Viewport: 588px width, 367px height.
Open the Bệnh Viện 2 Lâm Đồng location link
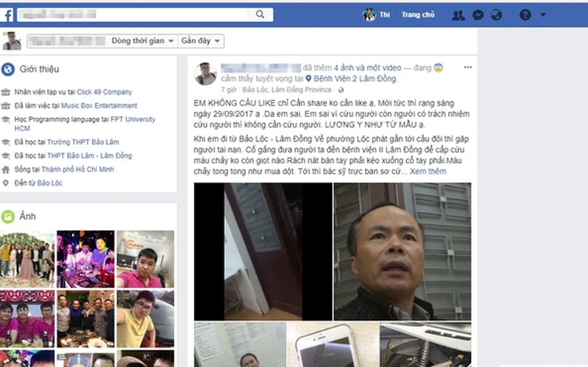click(x=355, y=78)
